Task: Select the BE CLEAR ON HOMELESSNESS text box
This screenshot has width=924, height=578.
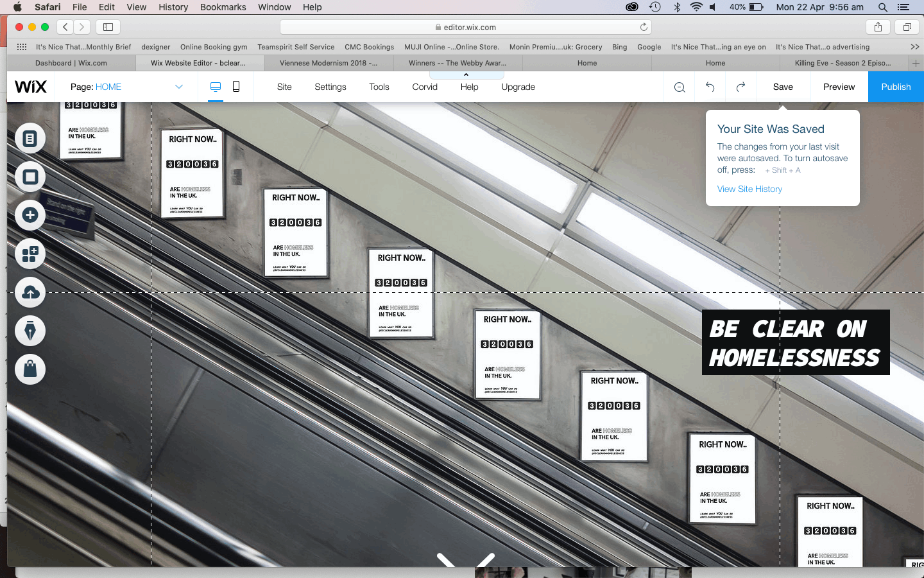Action: coord(796,342)
